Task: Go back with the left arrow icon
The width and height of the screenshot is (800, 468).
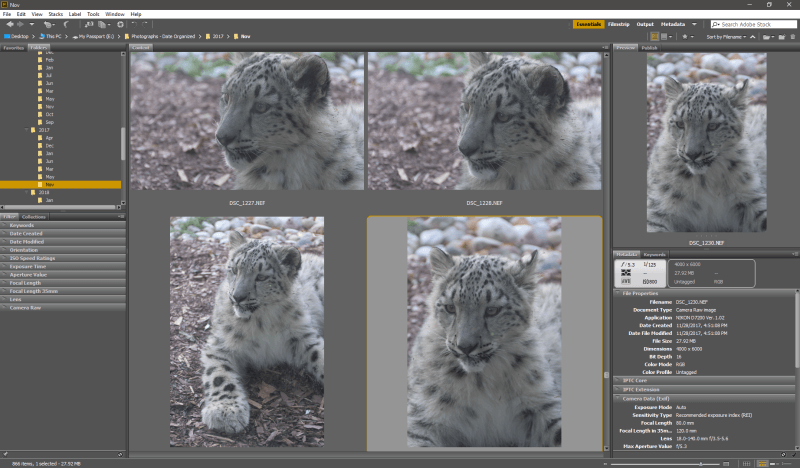Action: [x=10, y=24]
